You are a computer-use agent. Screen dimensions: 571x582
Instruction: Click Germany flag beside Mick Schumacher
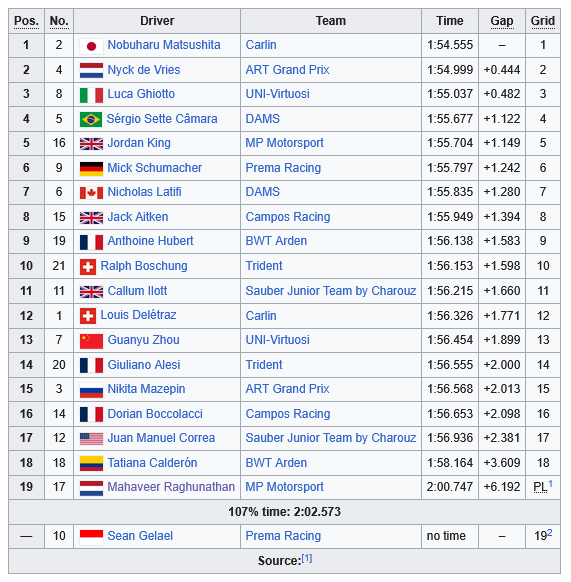[x=91, y=169]
